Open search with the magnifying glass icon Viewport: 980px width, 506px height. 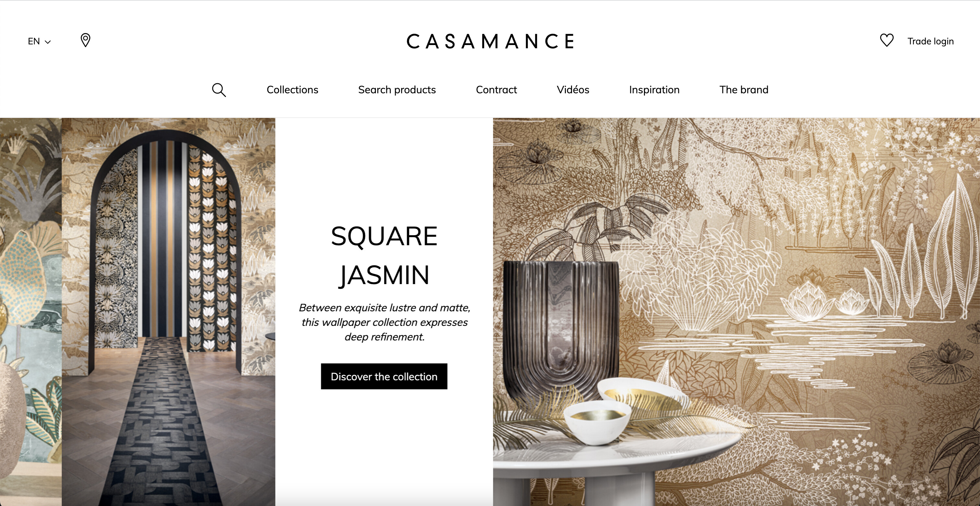coord(219,90)
